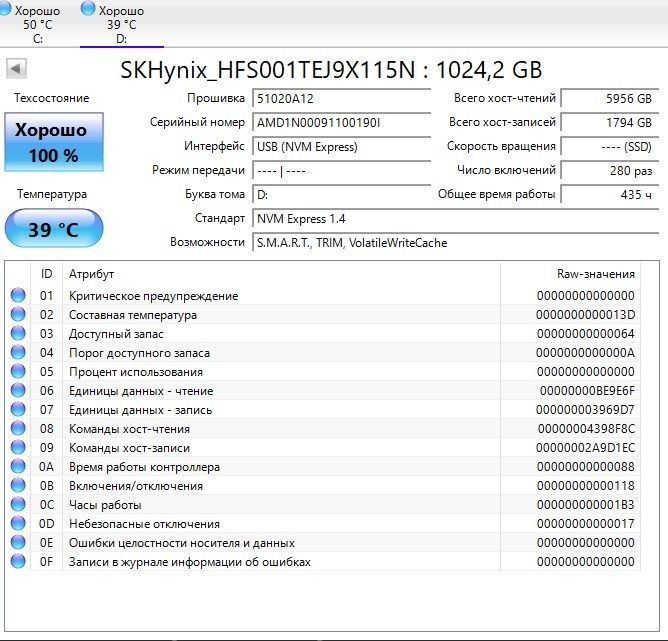
Task: Click raw value 000000000013D
Action: [585, 315]
